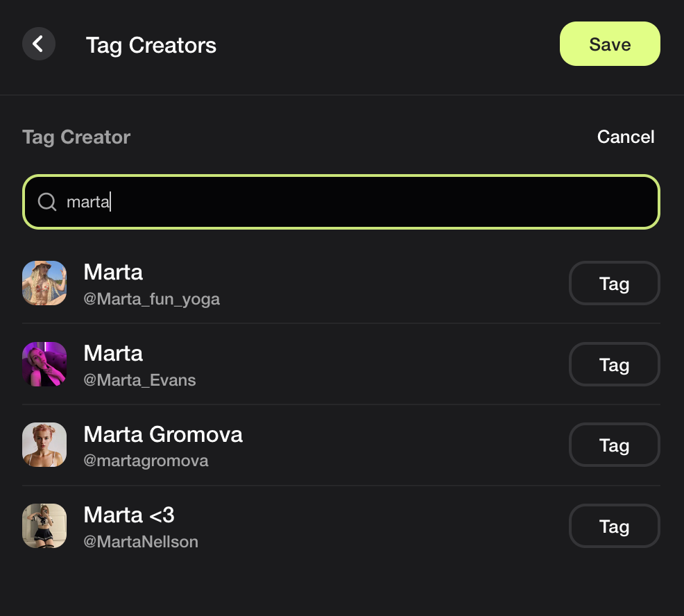
Task: Select the Marta <3 name
Action: (x=129, y=515)
